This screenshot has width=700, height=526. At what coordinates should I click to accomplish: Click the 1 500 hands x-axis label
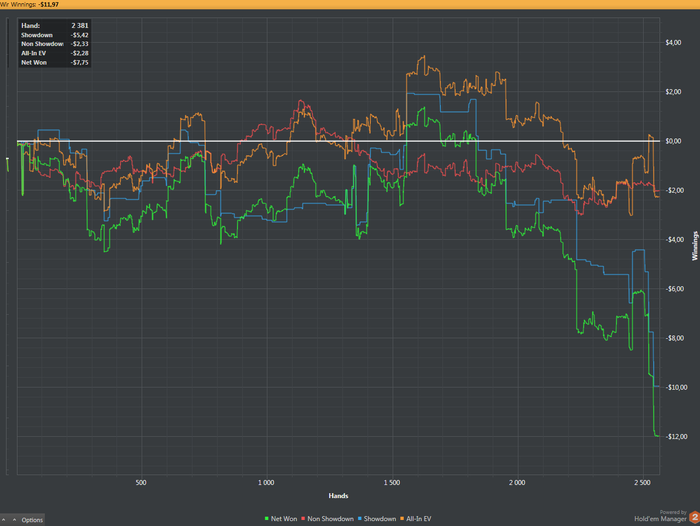pos(392,483)
